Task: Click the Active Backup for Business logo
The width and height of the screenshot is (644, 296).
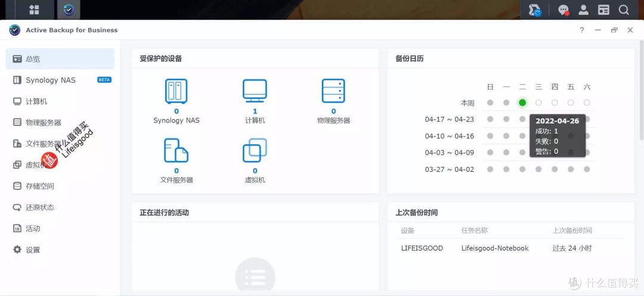Action: click(x=14, y=30)
